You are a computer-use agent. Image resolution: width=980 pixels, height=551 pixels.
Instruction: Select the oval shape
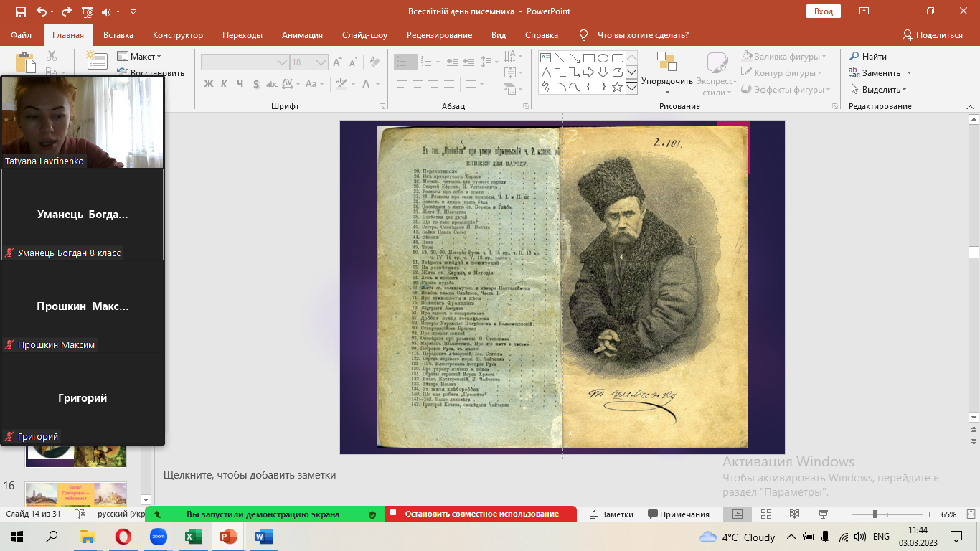[603, 58]
